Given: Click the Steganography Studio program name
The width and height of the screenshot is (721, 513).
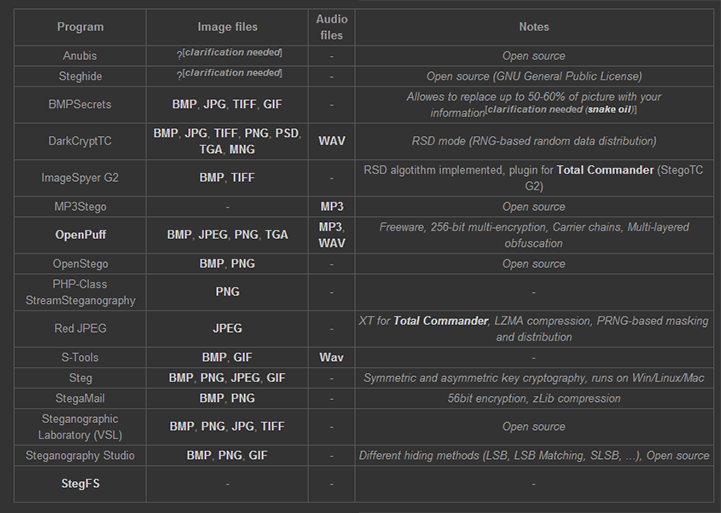Looking at the screenshot, I should click(x=80, y=456).
